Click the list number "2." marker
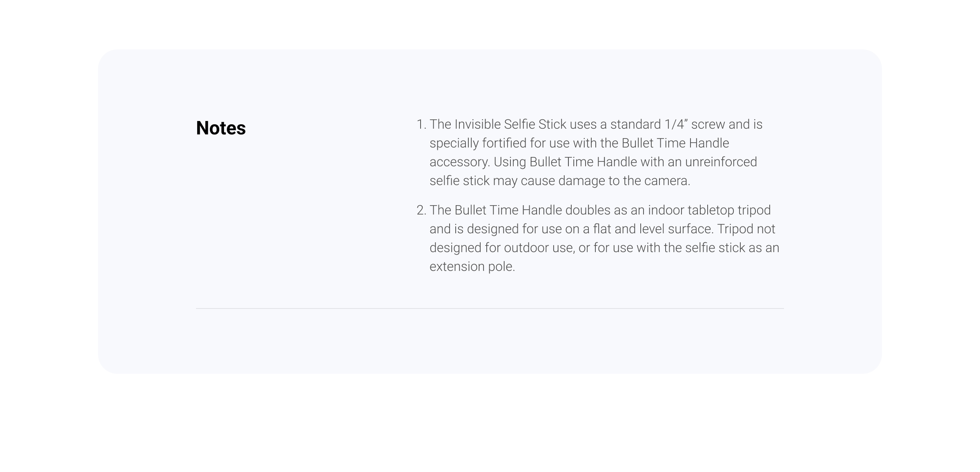The image size is (980, 472). [421, 210]
